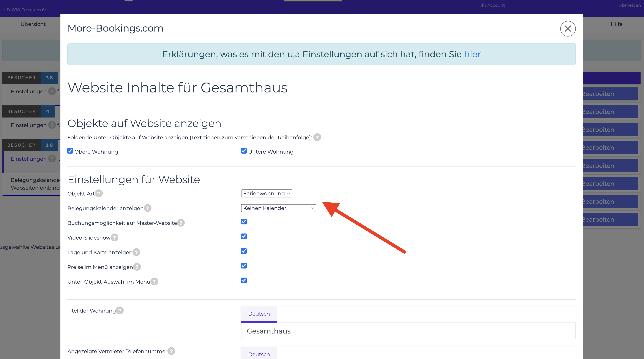
Task: Click the bottommost Bearbeiten button
Action: 610,219
